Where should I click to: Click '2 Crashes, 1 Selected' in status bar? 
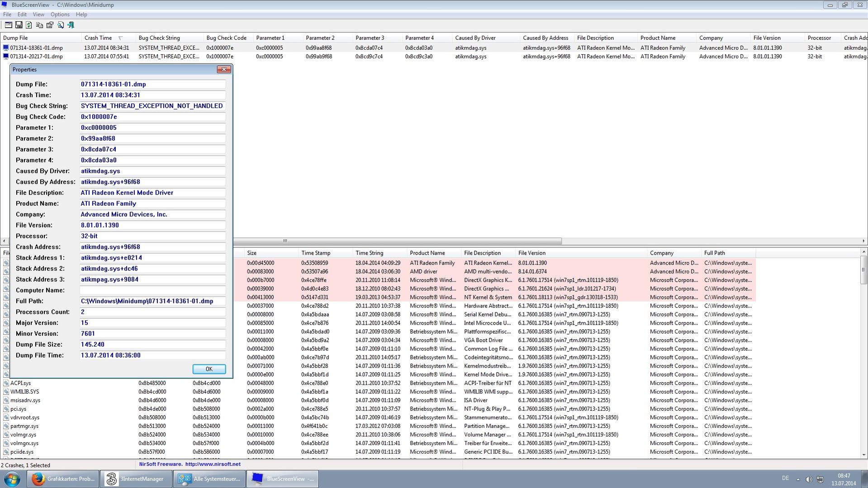point(26,465)
